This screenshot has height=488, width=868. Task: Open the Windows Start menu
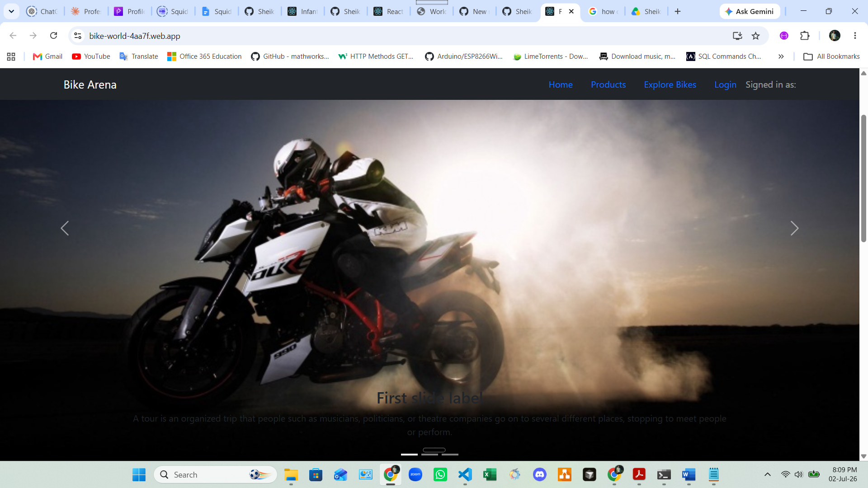pos(139,474)
